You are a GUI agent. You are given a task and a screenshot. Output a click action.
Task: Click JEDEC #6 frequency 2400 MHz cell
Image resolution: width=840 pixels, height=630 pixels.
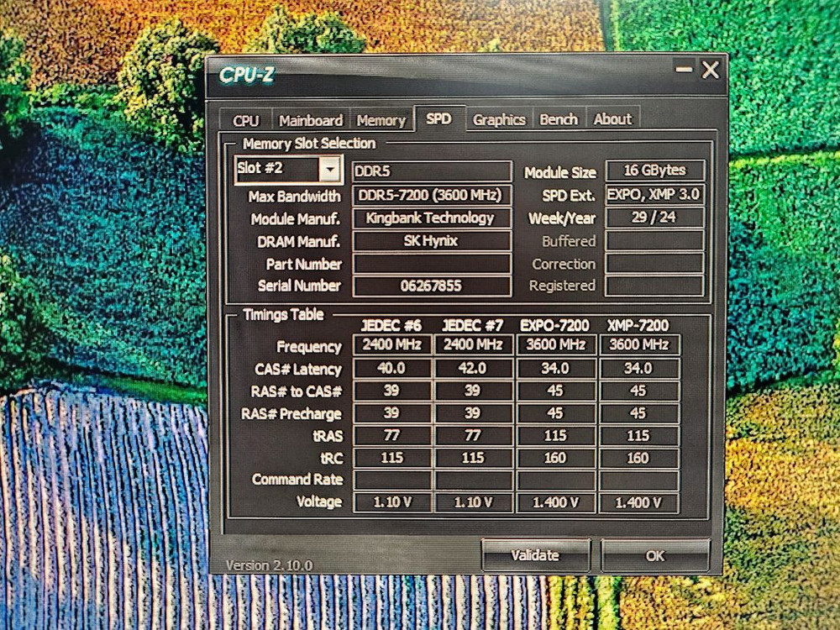(392, 344)
